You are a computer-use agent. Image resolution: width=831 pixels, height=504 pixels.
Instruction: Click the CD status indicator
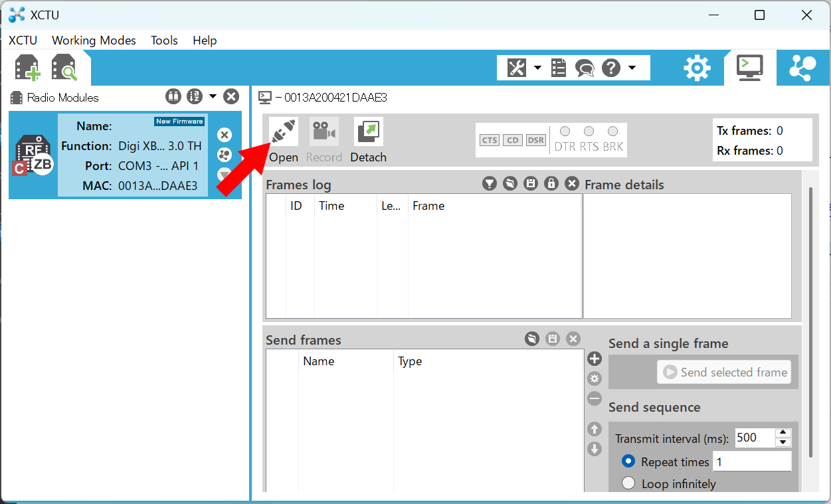click(x=512, y=140)
